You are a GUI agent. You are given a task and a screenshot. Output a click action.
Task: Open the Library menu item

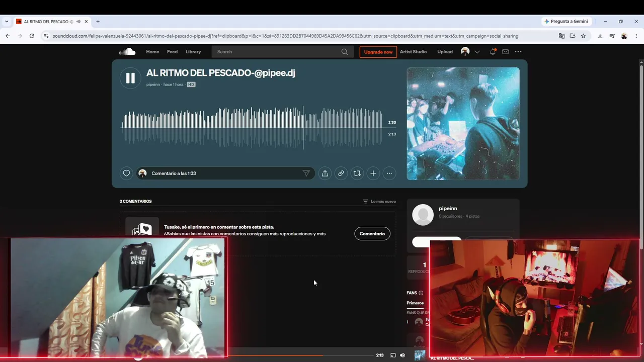(193, 52)
